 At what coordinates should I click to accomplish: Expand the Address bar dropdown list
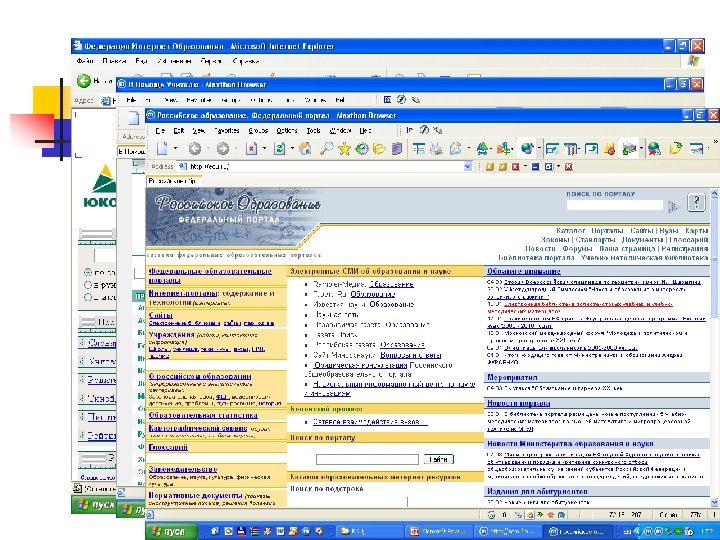pyautogui.click(x=467, y=167)
